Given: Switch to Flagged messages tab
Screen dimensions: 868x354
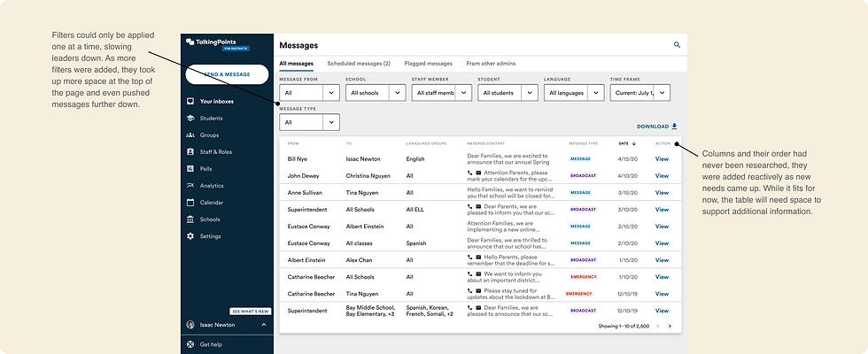Looking at the screenshot, I should pos(429,64).
